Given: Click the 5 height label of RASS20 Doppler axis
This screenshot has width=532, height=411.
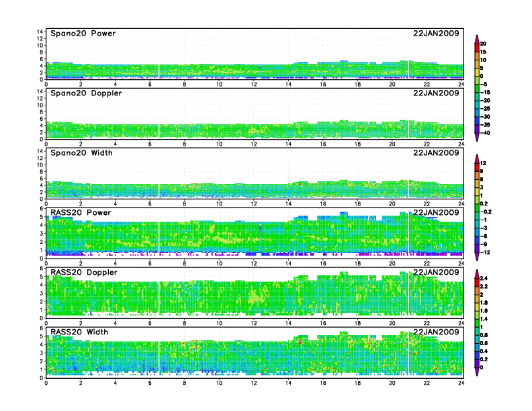Looking at the screenshot, I should click(x=42, y=277).
